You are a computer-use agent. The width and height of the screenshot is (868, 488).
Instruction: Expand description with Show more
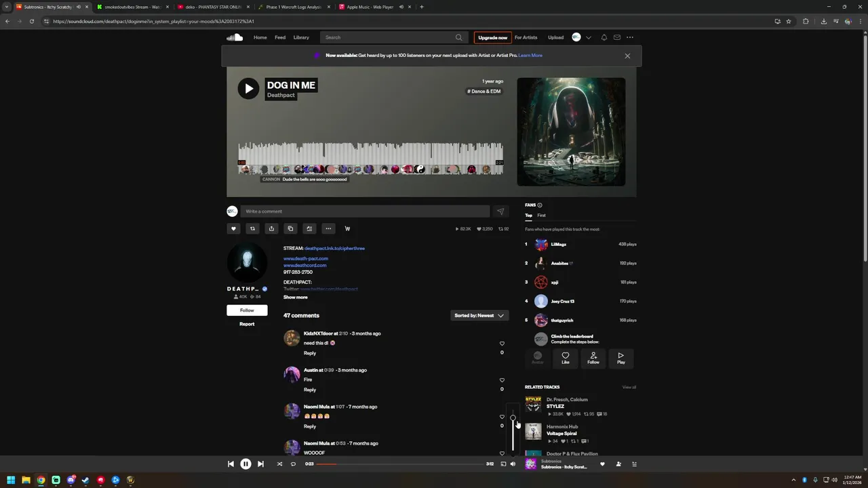pos(295,298)
